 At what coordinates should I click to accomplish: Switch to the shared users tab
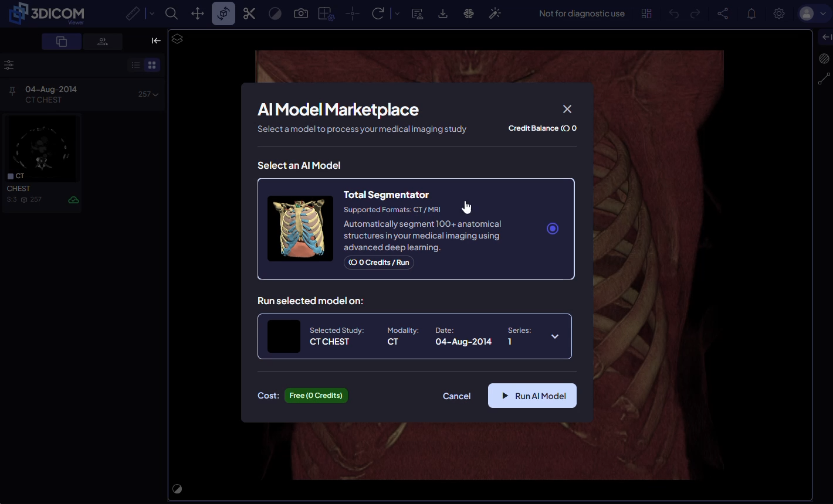click(x=103, y=41)
